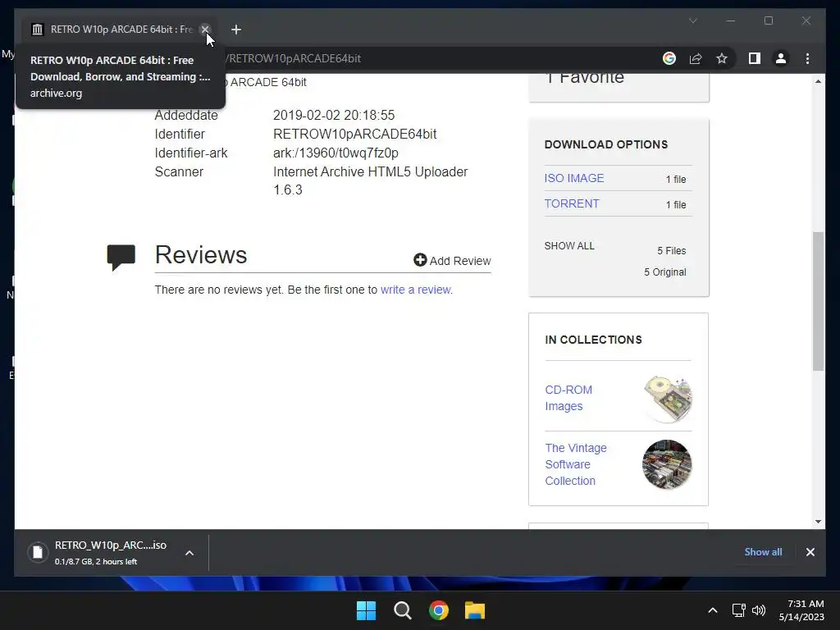The height and width of the screenshot is (630, 840).
Task: Click the Addeddate value 2019-02-02 20:18:55
Action: tap(334, 115)
